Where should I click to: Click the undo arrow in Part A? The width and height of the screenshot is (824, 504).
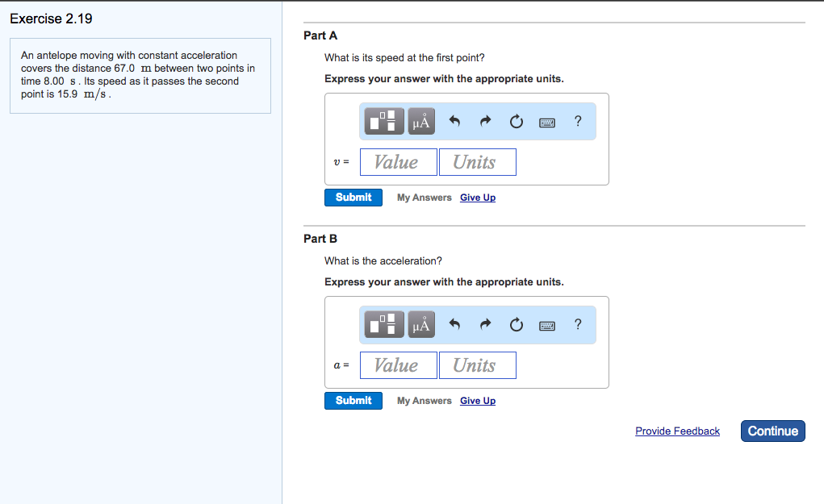pyautogui.click(x=454, y=122)
